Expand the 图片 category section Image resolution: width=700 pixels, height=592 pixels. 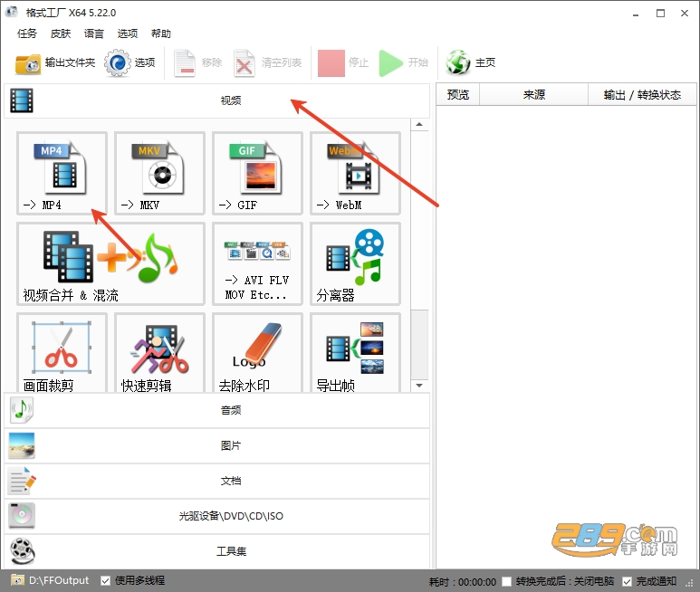(217, 445)
